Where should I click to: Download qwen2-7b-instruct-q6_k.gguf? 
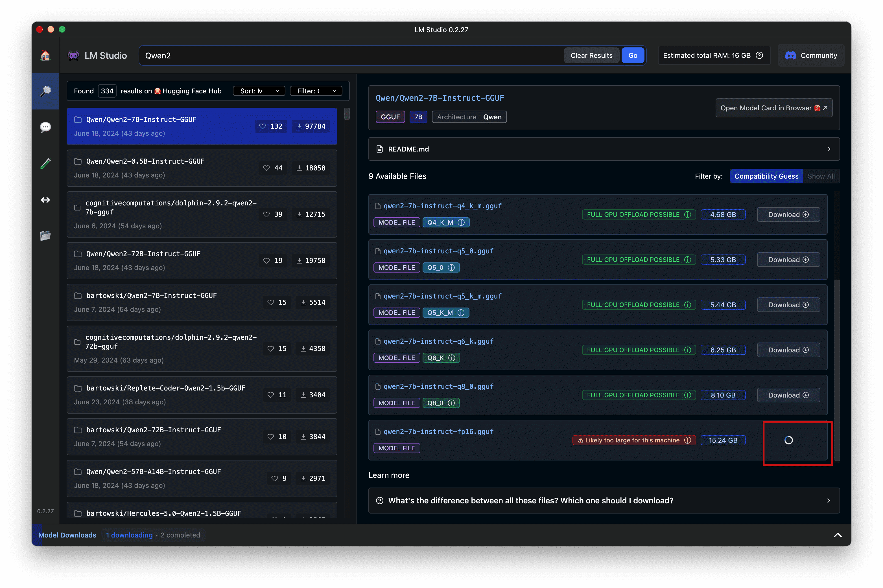[x=788, y=350]
